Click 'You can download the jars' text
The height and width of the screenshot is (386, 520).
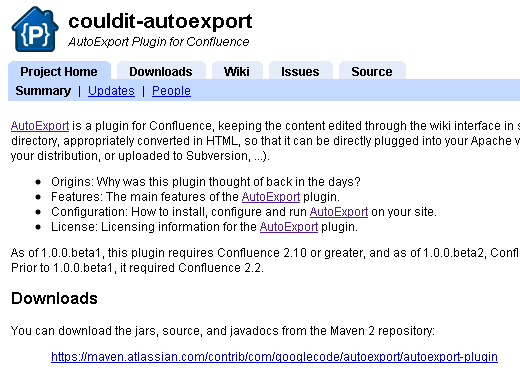point(223,331)
